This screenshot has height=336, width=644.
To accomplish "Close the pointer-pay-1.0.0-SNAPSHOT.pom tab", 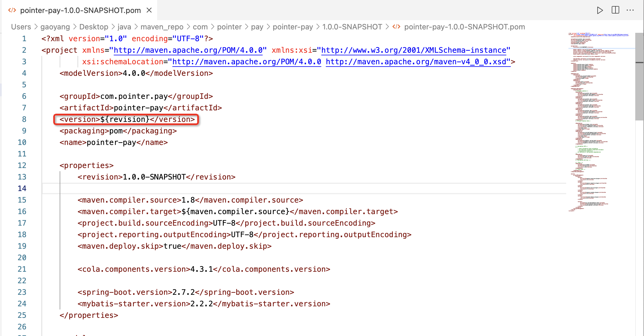I will [149, 10].
